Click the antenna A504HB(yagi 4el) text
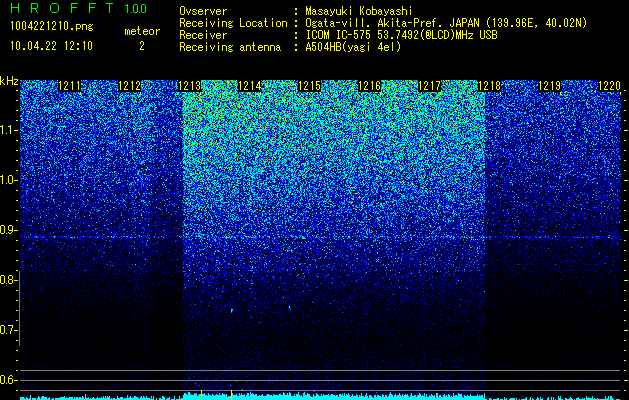629x400 pixels. click(x=353, y=47)
